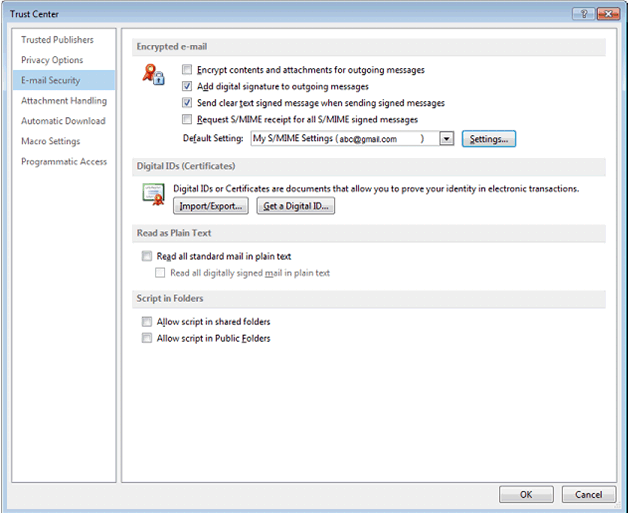Close the Trust Center dialog window
This screenshot has height=513, width=628.
pos(606,13)
